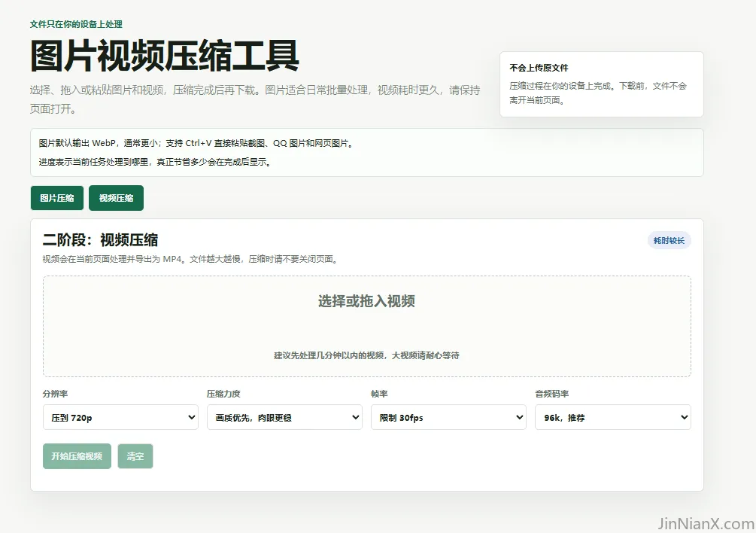The height and width of the screenshot is (533, 756).
Task: Click the 建议先处理几分钟以内的视频 hint text
Action: pos(366,355)
